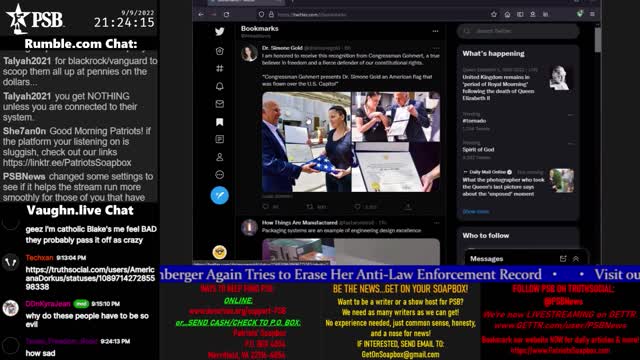Image resolution: width=640 pixels, height=360 pixels.
Task: Click the browser URL address bar
Action: click(x=376, y=14)
